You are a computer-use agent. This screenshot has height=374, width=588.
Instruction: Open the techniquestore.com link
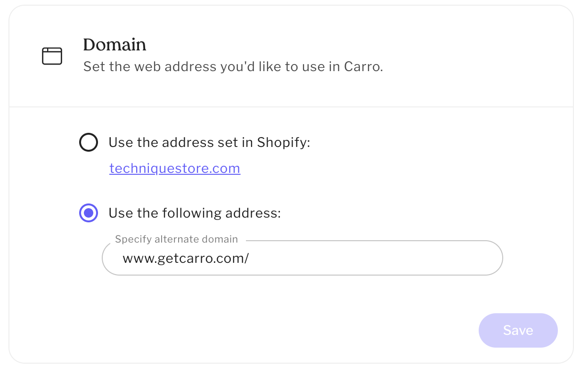click(175, 168)
